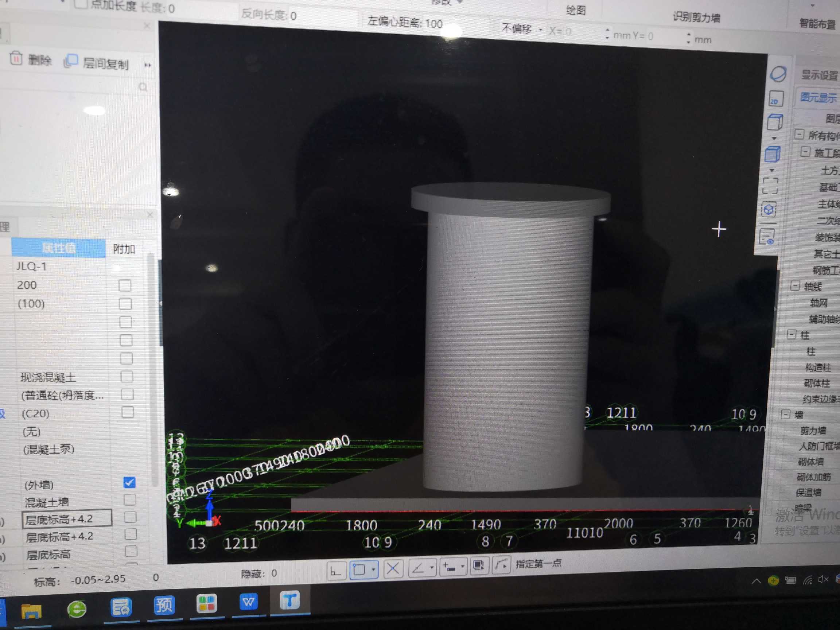Click the orbit rotate view icon
840x630 pixels.
point(778,74)
